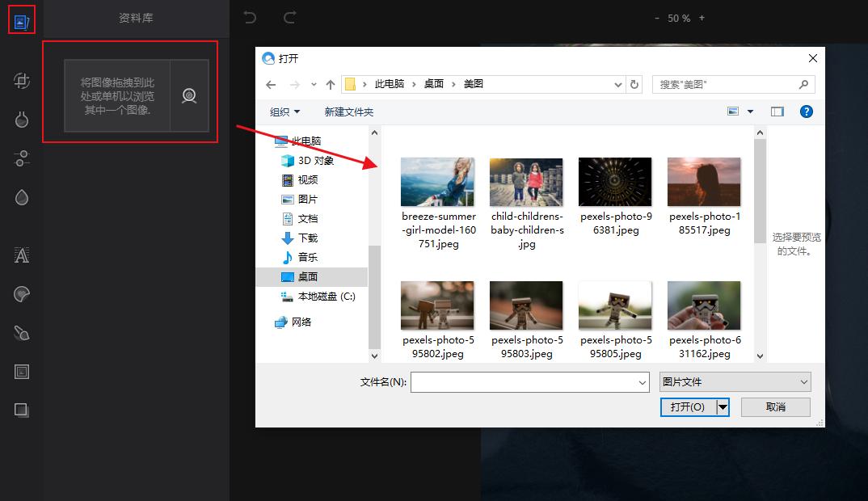Open the 图片文件 file type combo box
This screenshot has width=868, height=501.
[734, 381]
